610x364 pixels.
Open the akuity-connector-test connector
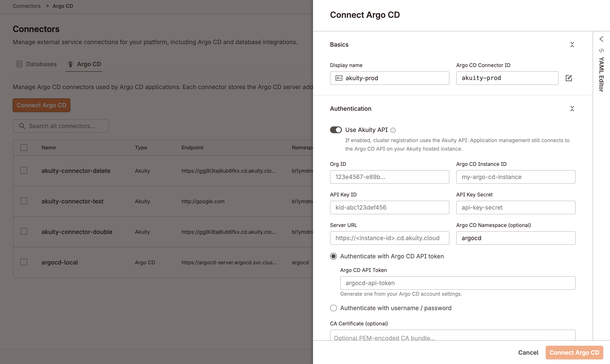(72, 201)
